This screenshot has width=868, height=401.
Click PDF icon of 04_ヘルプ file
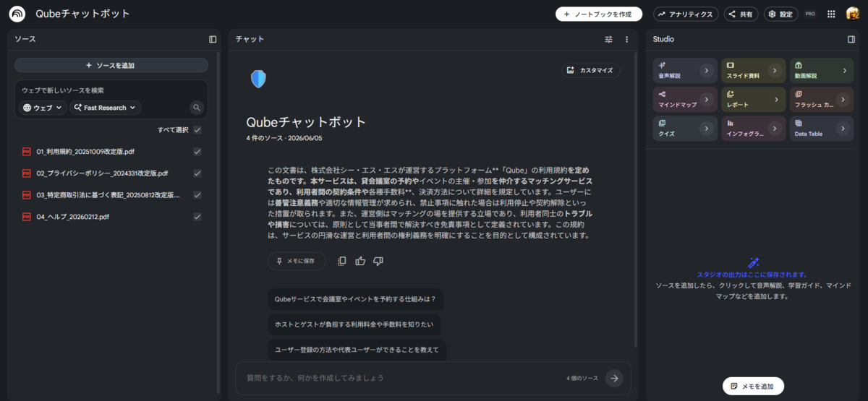pos(27,217)
